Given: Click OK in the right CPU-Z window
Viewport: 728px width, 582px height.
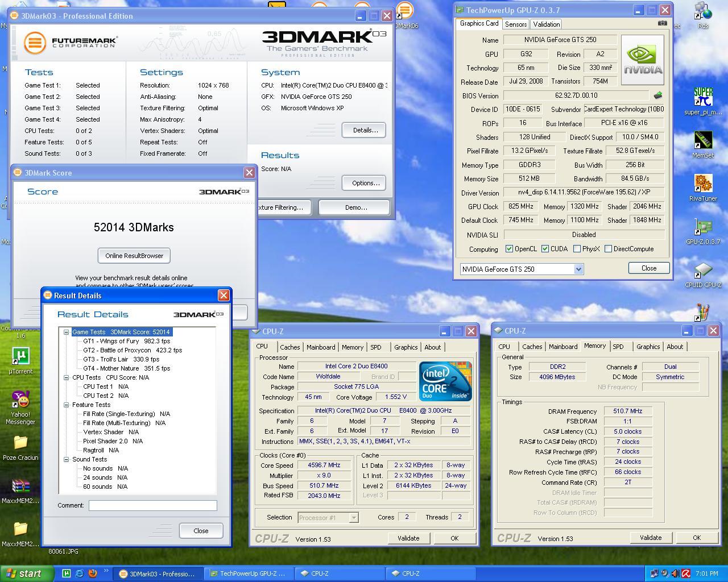Looking at the screenshot, I should tap(696, 538).
